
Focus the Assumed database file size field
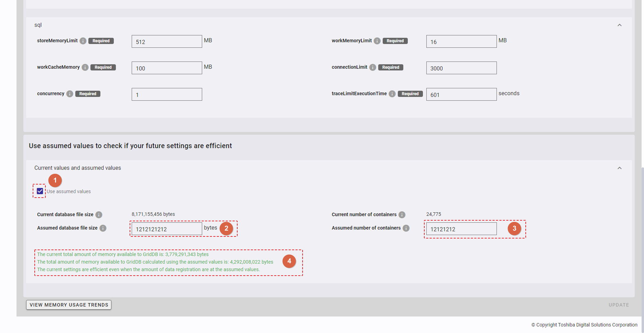pos(167,229)
